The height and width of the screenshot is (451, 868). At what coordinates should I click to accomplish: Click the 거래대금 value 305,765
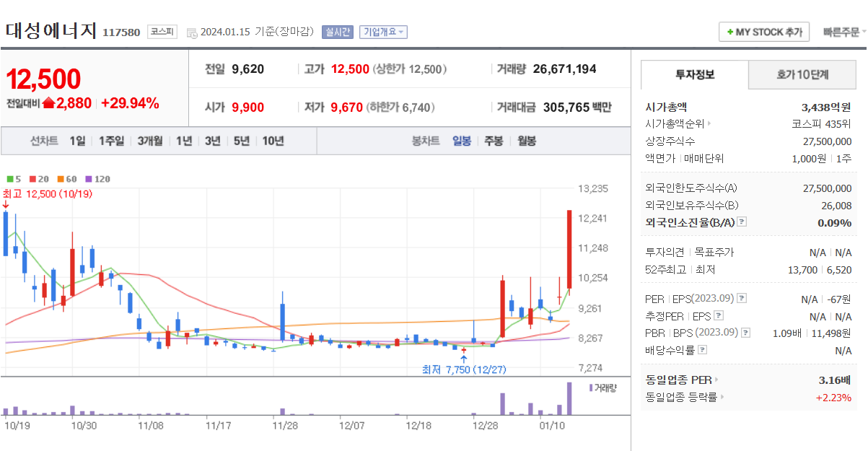(x=566, y=108)
